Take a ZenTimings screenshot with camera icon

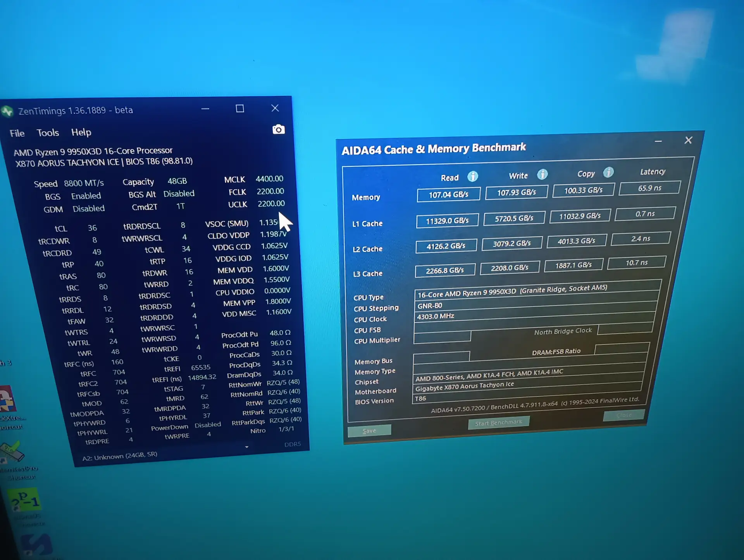(278, 129)
